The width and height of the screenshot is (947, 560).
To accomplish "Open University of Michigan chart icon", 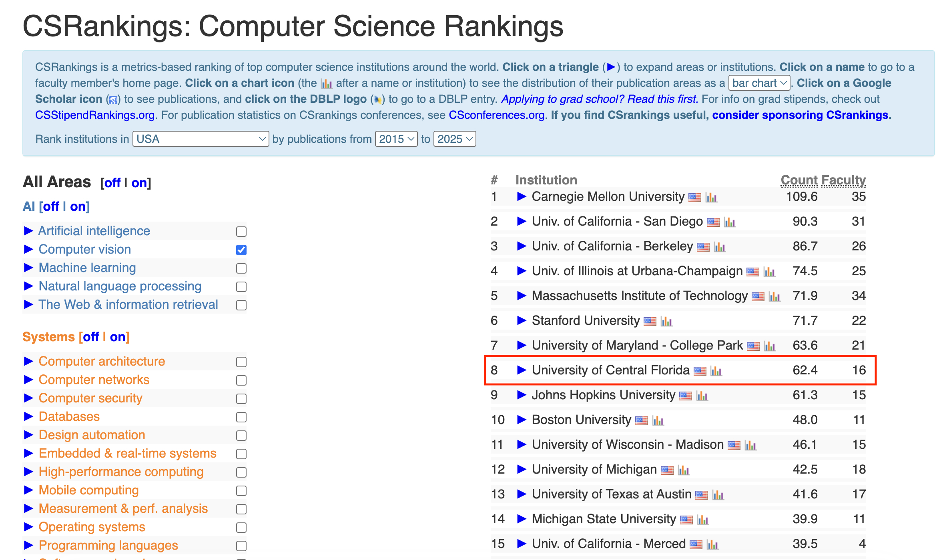I will pos(684,470).
